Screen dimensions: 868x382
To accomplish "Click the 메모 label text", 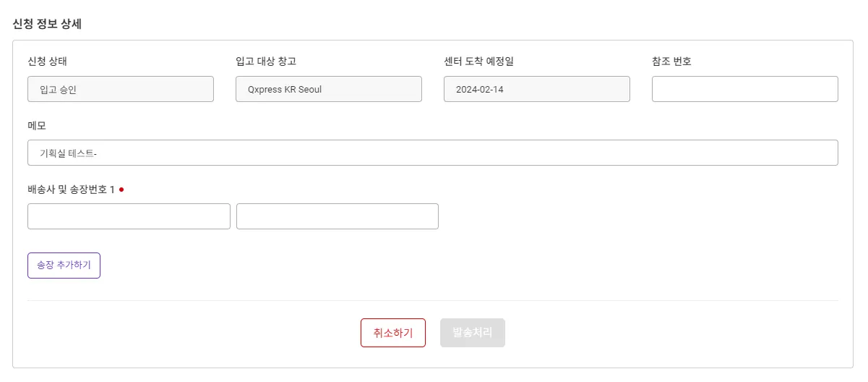I will point(37,125).
